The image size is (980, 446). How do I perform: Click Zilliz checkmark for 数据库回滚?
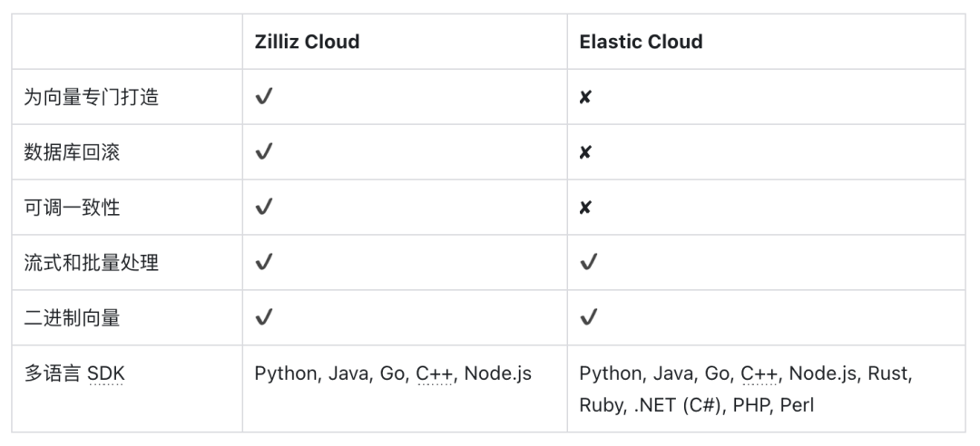(x=264, y=152)
